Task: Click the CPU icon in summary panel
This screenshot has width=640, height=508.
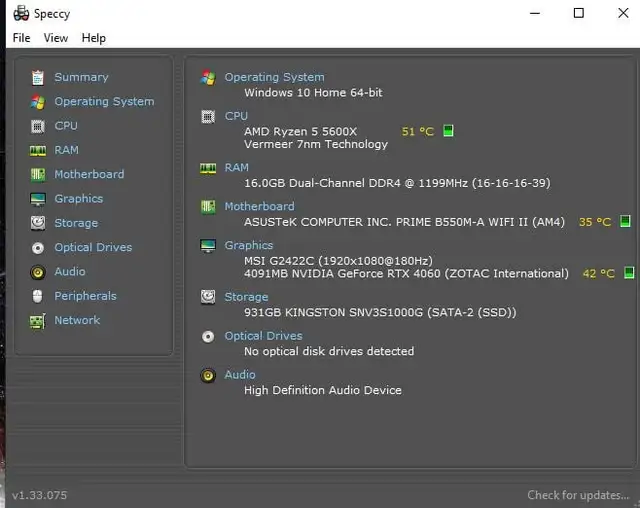Action: (208, 117)
